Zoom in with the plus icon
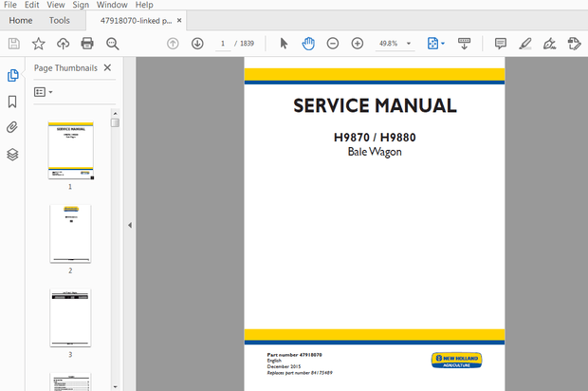Screen dimensions: 588x391 [358, 44]
